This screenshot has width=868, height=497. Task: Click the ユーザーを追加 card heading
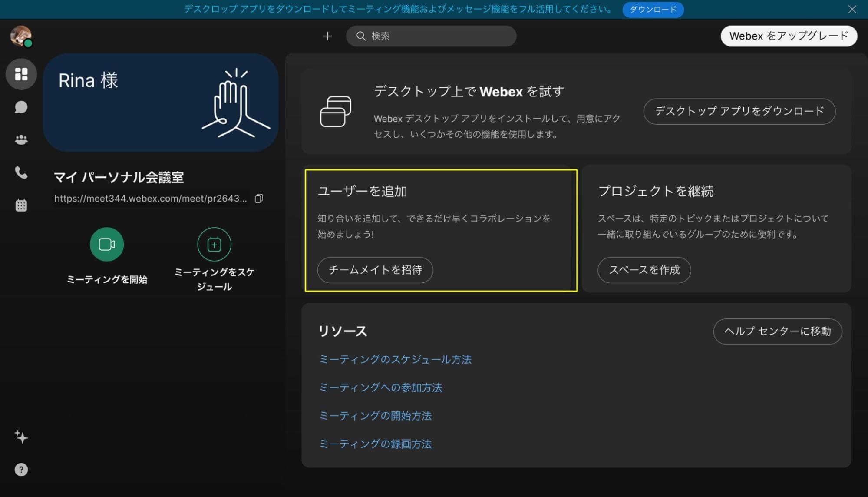(362, 191)
